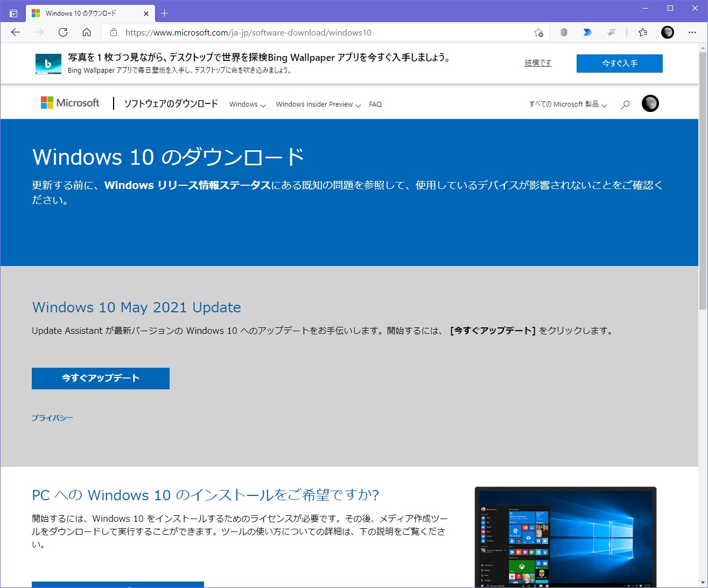Open the site search magnifier icon

point(625,104)
